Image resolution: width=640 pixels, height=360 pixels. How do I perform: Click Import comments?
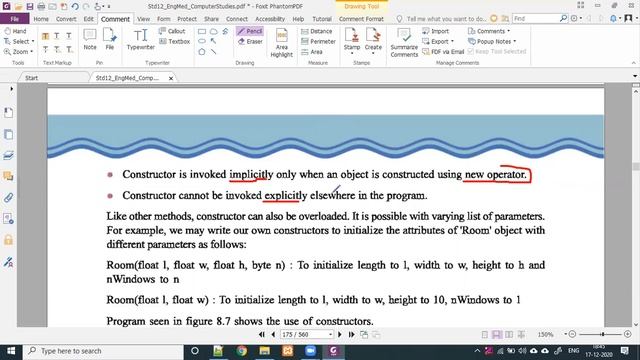tap(436, 31)
